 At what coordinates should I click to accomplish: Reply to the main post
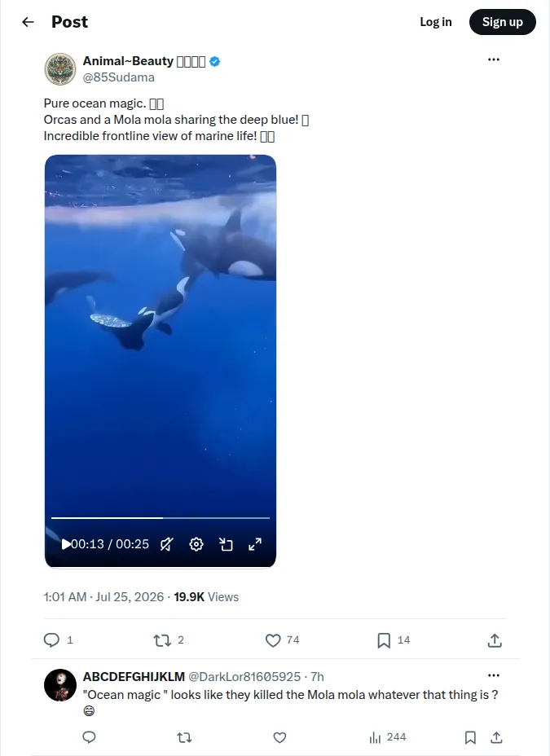pyautogui.click(x=51, y=640)
